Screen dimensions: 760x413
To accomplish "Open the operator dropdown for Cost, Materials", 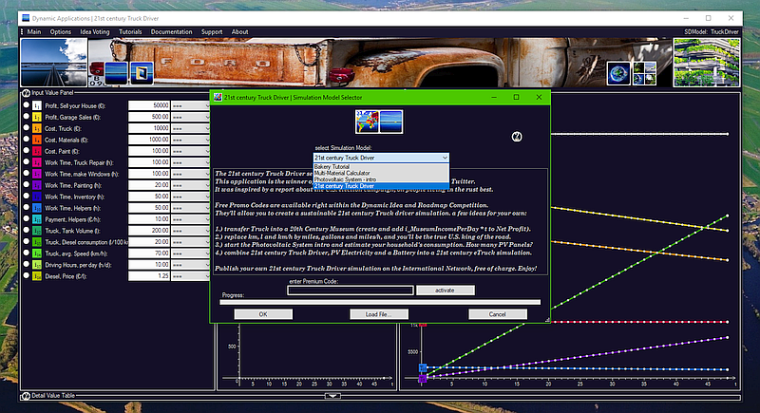I will pos(189,140).
